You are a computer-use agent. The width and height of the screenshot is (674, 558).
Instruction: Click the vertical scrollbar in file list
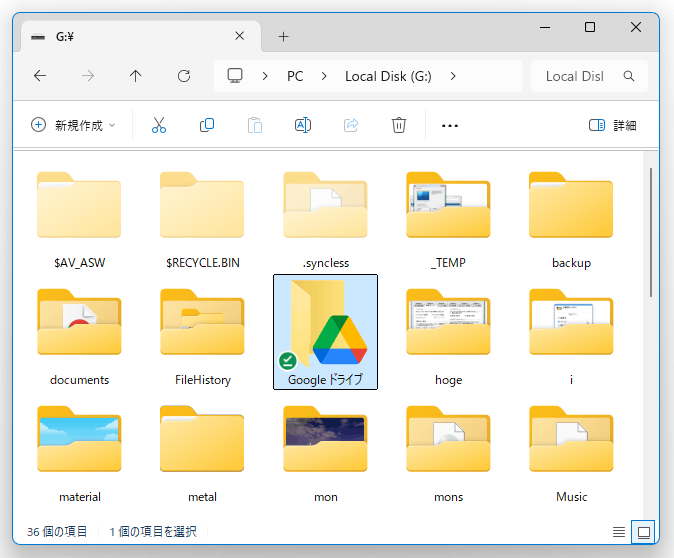(651, 230)
